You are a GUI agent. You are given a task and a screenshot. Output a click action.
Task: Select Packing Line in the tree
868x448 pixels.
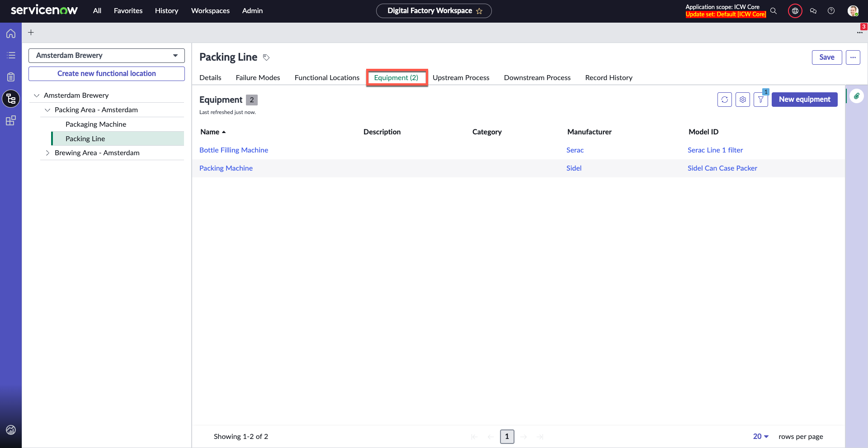[118, 138]
